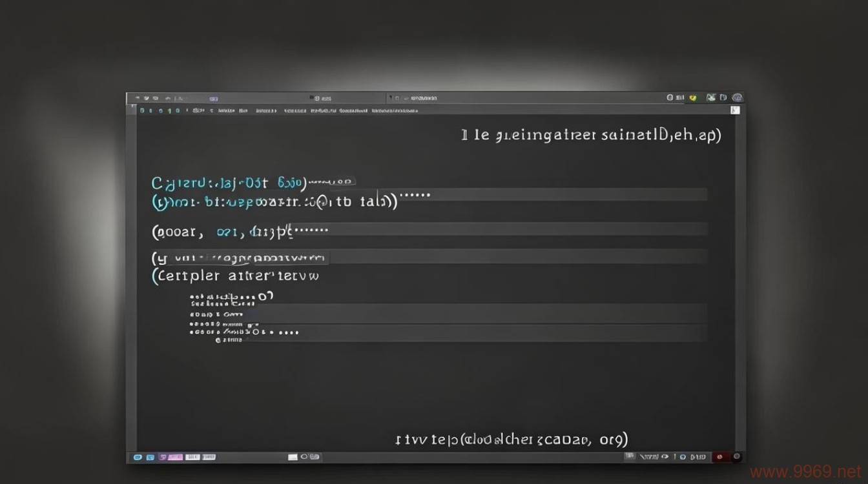The width and height of the screenshot is (868, 484).
Task: Click the red icon in the bottom bar
Action: (720, 457)
